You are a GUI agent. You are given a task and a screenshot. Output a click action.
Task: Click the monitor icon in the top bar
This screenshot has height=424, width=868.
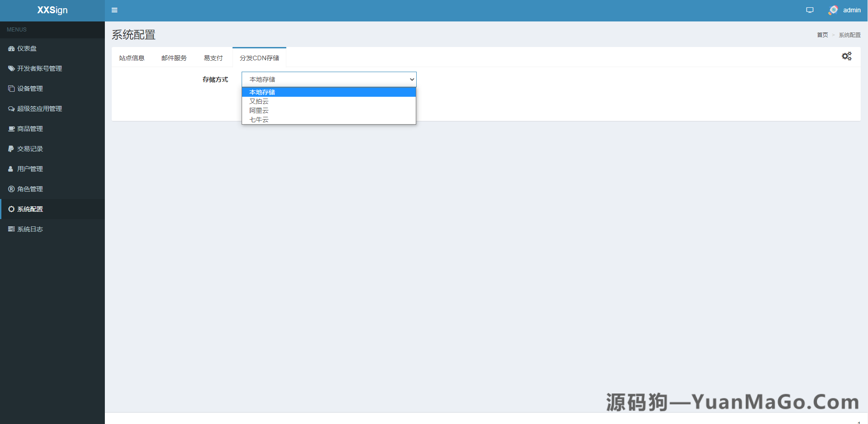click(810, 10)
